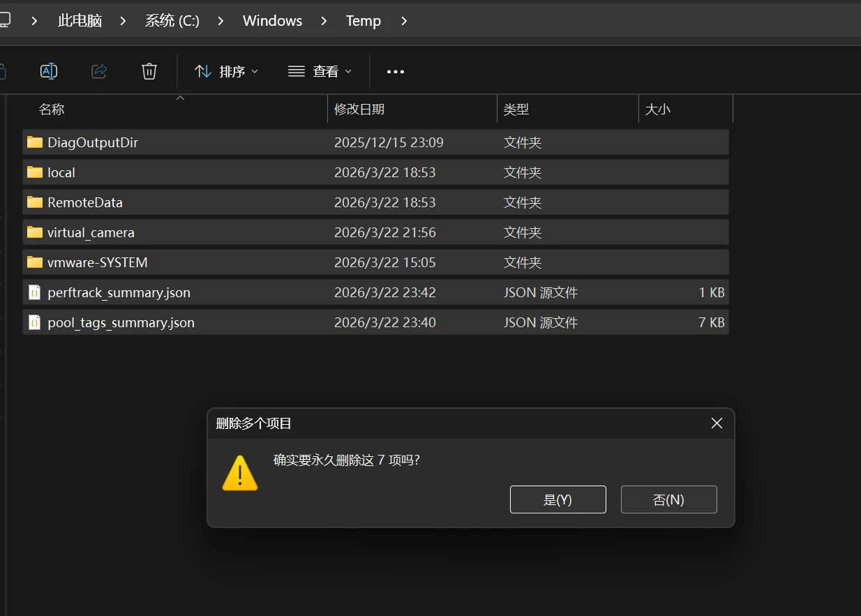Navigate to 此电脑 in breadcrumb

point(80,21)
